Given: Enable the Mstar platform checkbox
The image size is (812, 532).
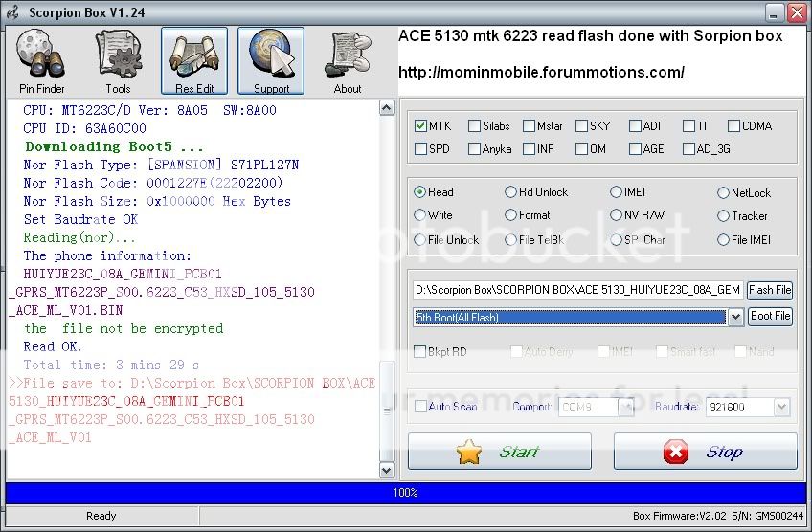Looking at the screenshot, I should tap(529, 125).
